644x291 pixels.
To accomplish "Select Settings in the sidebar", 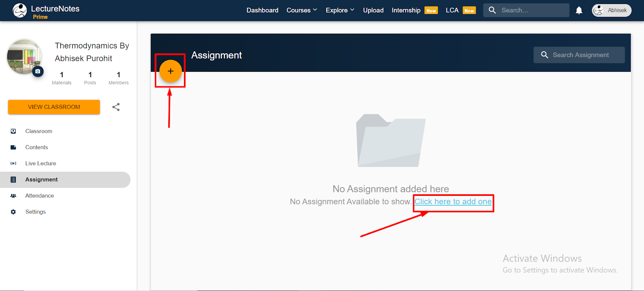I will click(x=65, y=212).
